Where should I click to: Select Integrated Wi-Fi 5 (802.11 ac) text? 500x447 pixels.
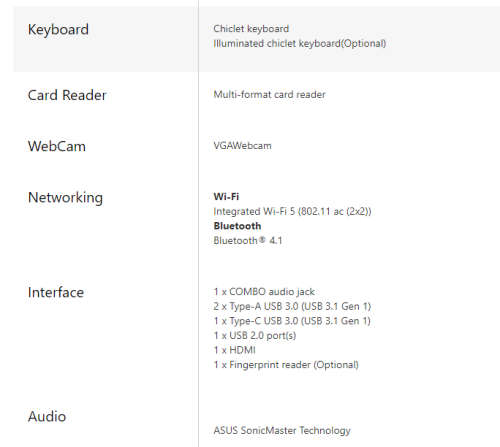coord(292,211)
